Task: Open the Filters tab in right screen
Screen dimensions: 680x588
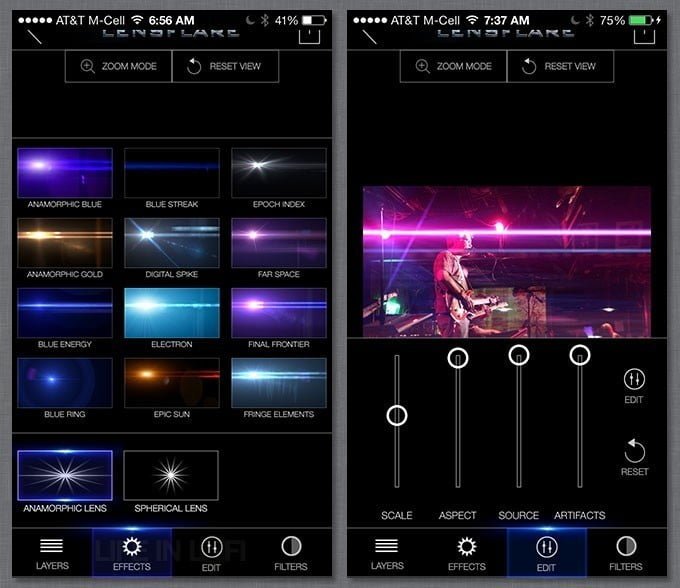Action: (626, 553)
